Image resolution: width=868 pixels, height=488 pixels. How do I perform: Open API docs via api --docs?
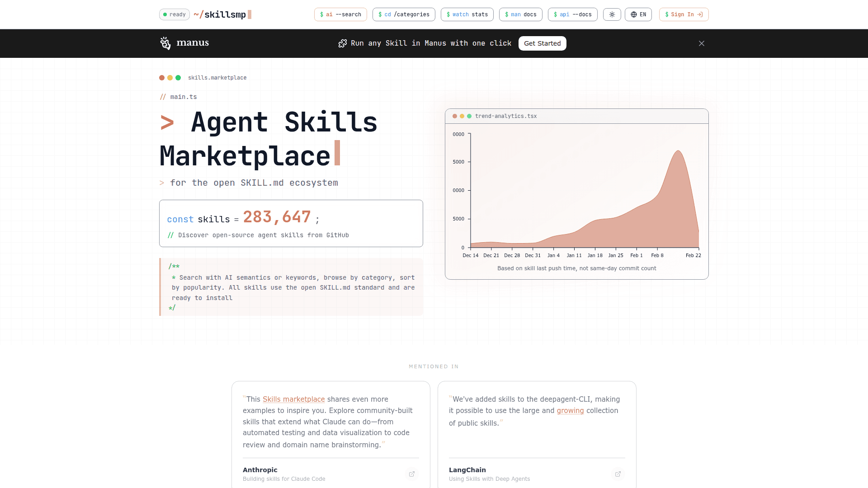point(572,14)
